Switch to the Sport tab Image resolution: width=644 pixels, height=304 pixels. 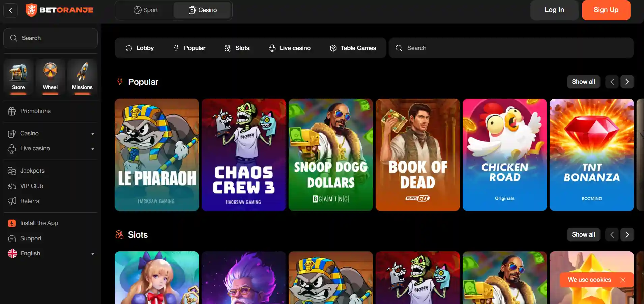tap(145, 10)
